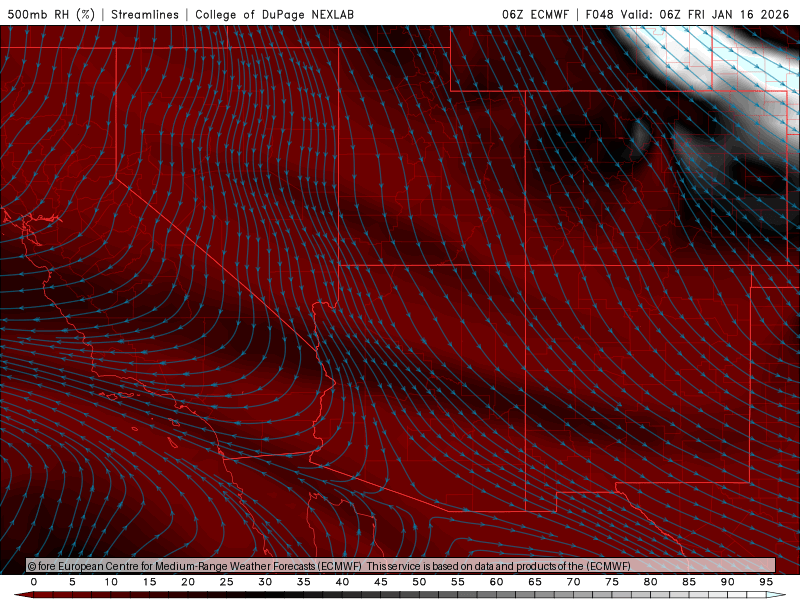Click the "30" label on the color bar
This screenshot has height=600, width=800.
(x=265, y=582)
